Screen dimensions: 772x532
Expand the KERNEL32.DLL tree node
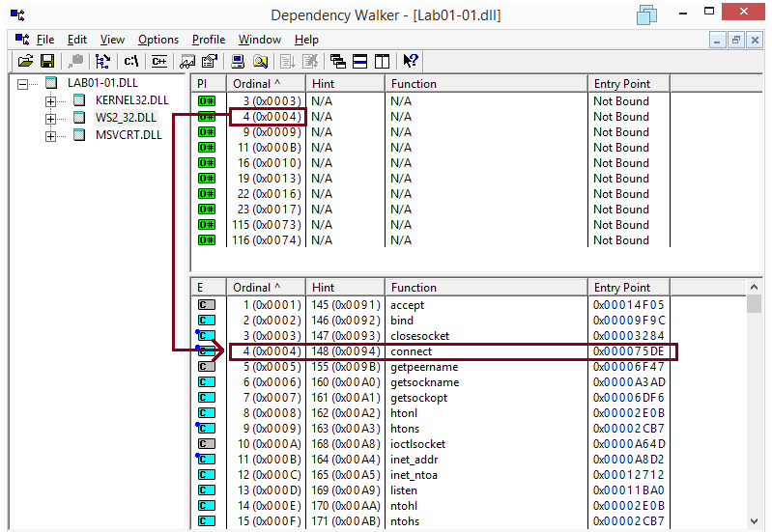[51, 100]
